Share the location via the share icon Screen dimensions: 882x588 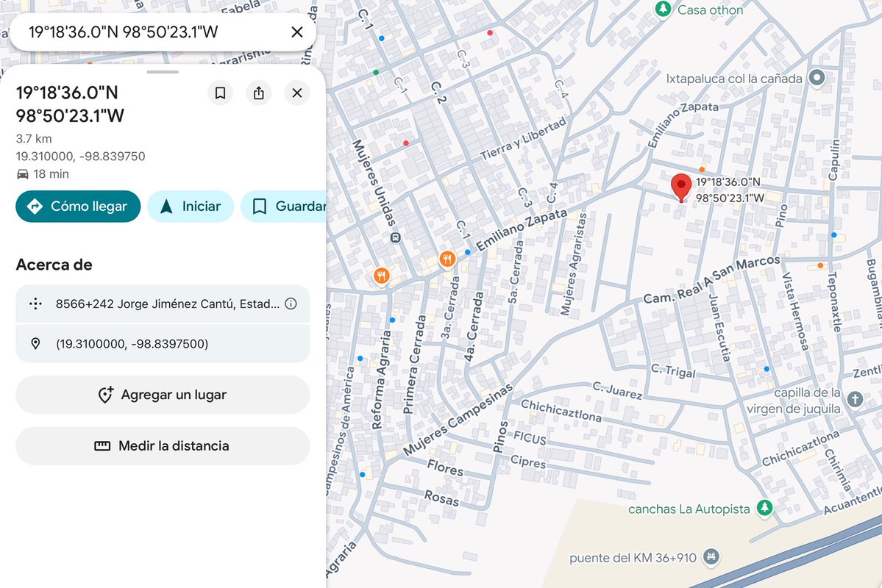coord(259,93)
